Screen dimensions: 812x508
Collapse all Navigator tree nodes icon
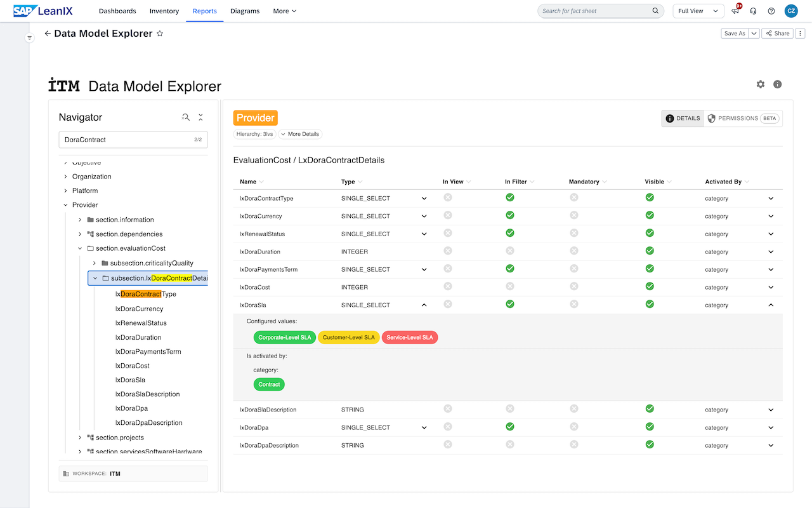(200, 117)
